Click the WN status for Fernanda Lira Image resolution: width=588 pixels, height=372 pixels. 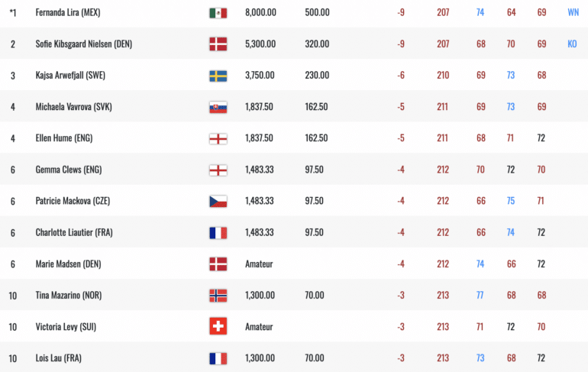(x=573, y=12)
